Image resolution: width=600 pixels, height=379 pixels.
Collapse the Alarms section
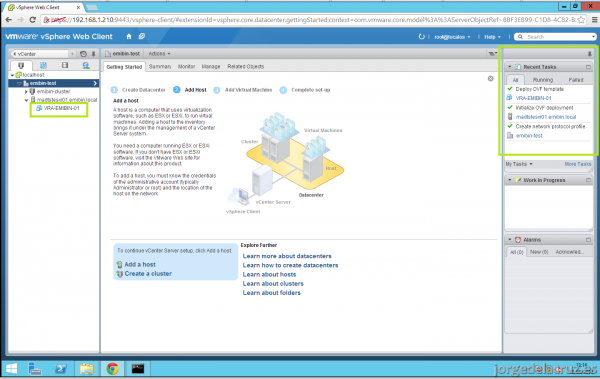pyautogui.click(x=509, y=240)
